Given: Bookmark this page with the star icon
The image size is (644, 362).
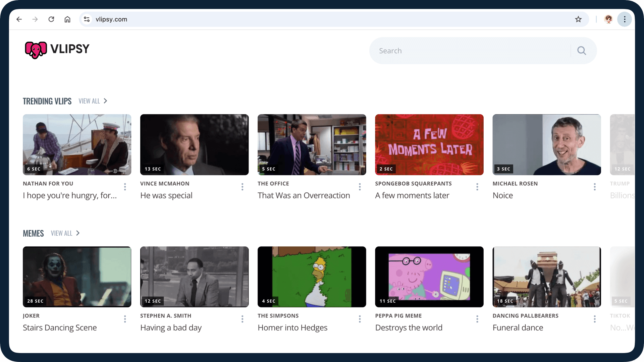Looking at the screenshot, I should click(578, 19).
